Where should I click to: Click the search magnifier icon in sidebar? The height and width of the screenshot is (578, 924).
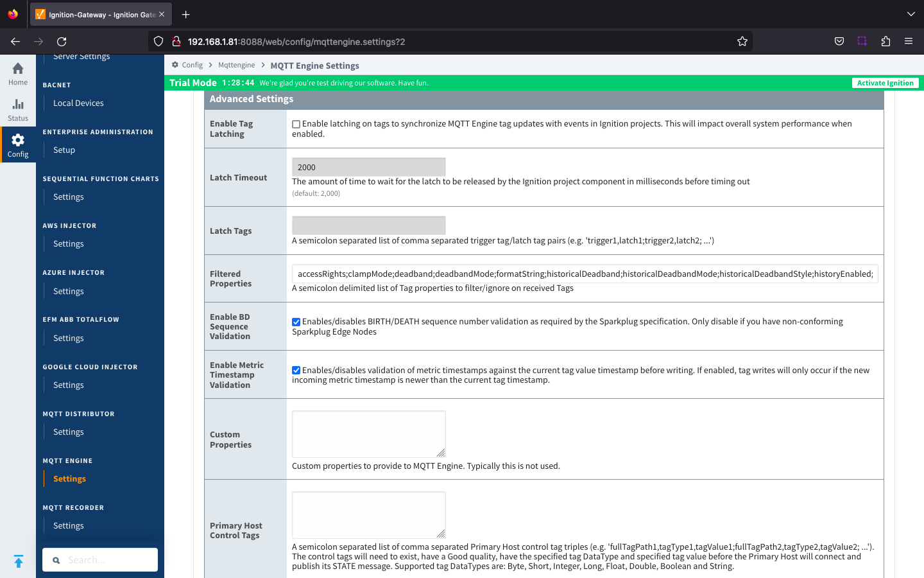[x=56, y=560]
